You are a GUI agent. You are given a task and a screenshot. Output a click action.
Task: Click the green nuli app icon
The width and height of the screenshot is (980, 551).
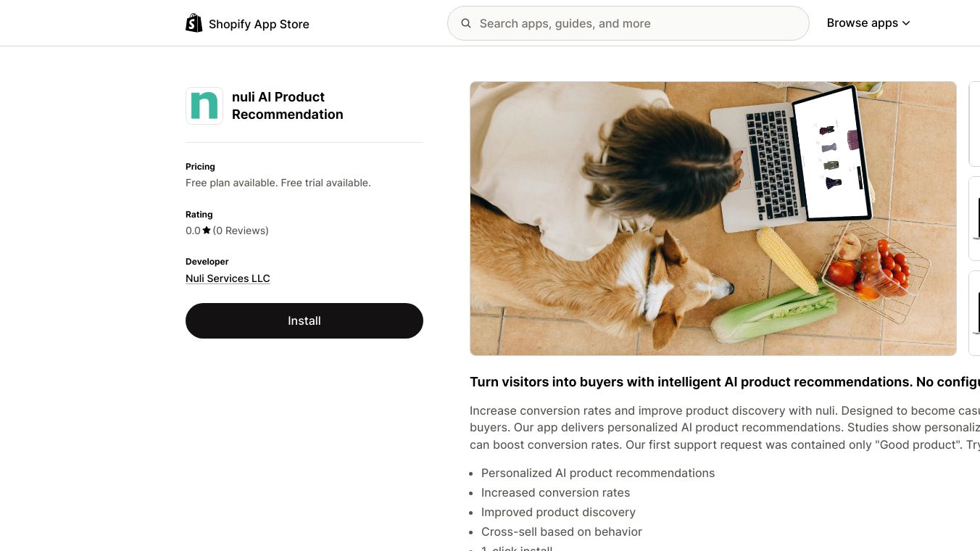point(204,106)
